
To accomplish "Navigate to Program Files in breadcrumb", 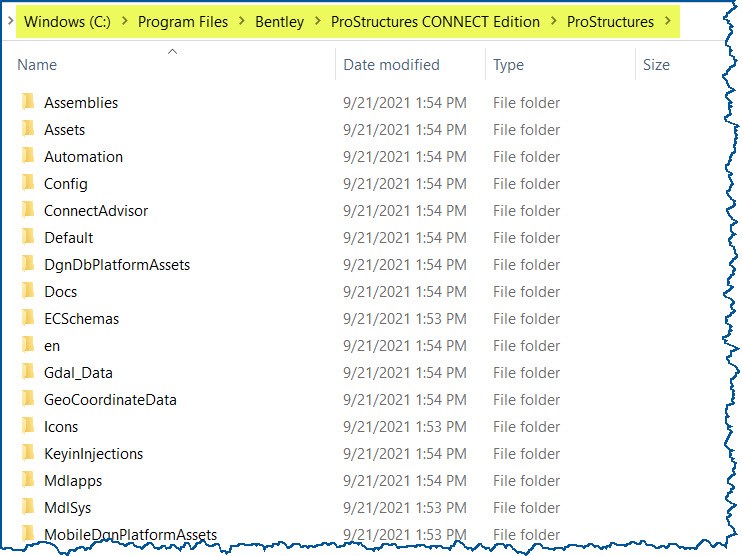I will click(183, 21).
